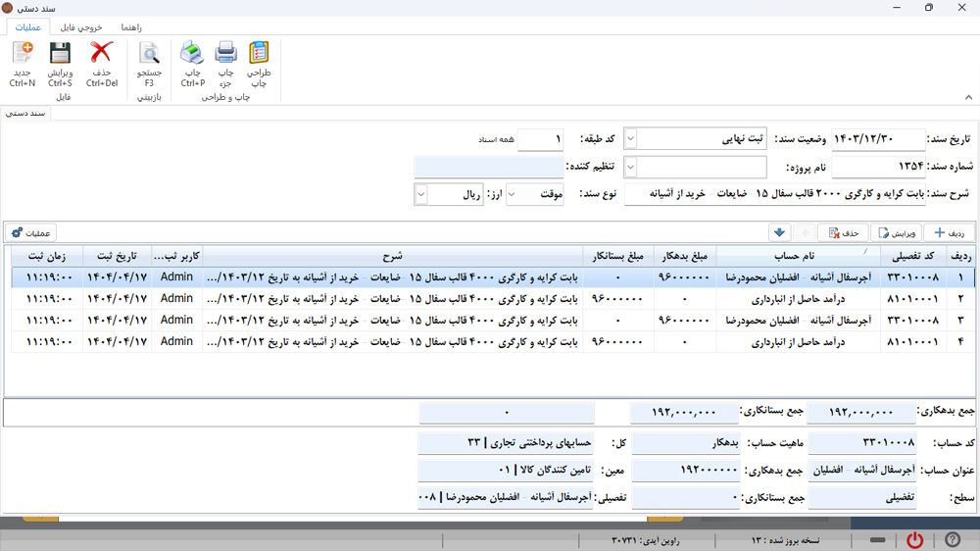980x551 pixels.
Task: Click the ردیف add row button
Action: click(949, 233)
